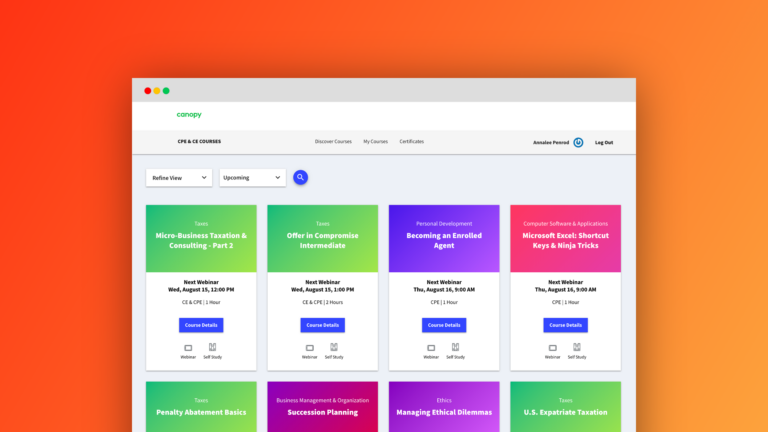Open the My Courses tab
768x432 pixels.
(x=375, y=142)
